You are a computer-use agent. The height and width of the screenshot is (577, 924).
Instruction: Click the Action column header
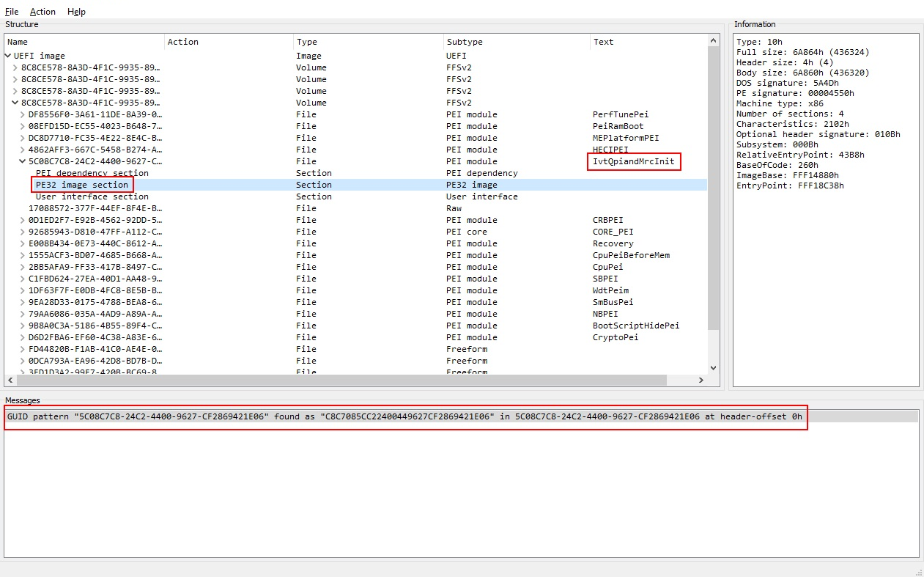(x=229, y=42)
